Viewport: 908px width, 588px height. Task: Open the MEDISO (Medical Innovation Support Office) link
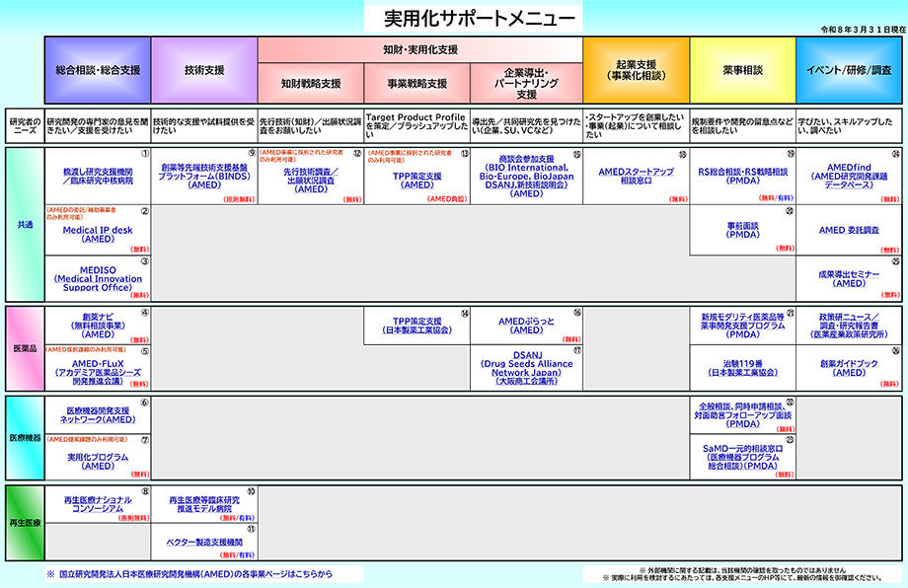pos(98,278)
